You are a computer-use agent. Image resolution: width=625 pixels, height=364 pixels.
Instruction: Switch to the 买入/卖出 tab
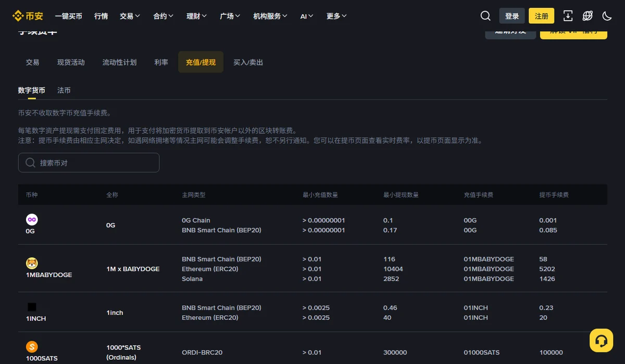point(248,62)
